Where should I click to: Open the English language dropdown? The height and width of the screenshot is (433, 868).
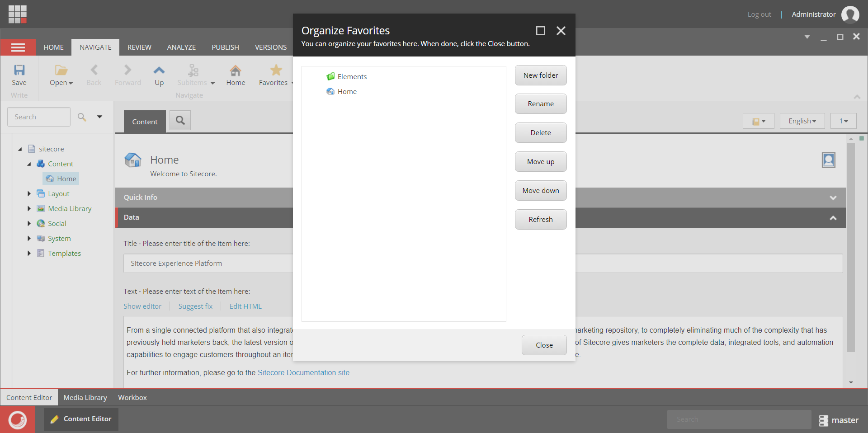(x=802, y=121)
